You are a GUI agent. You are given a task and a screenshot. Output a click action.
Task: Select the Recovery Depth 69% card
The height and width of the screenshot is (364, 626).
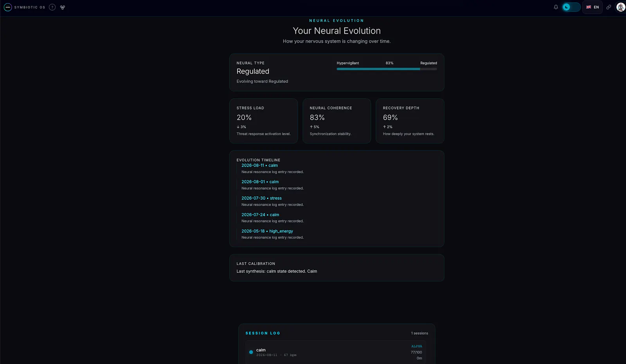click(x=410, y=121)
